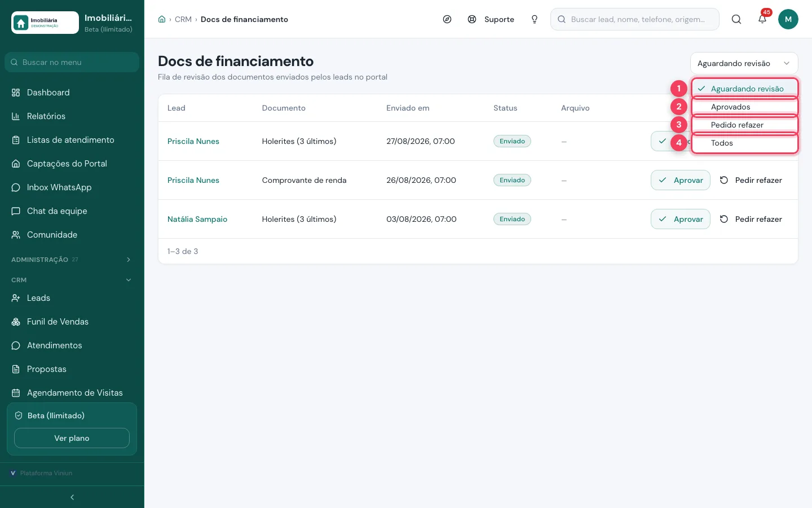Open Relatórios in the sidebar
This screenshot has width=812, height=508.
72,116
